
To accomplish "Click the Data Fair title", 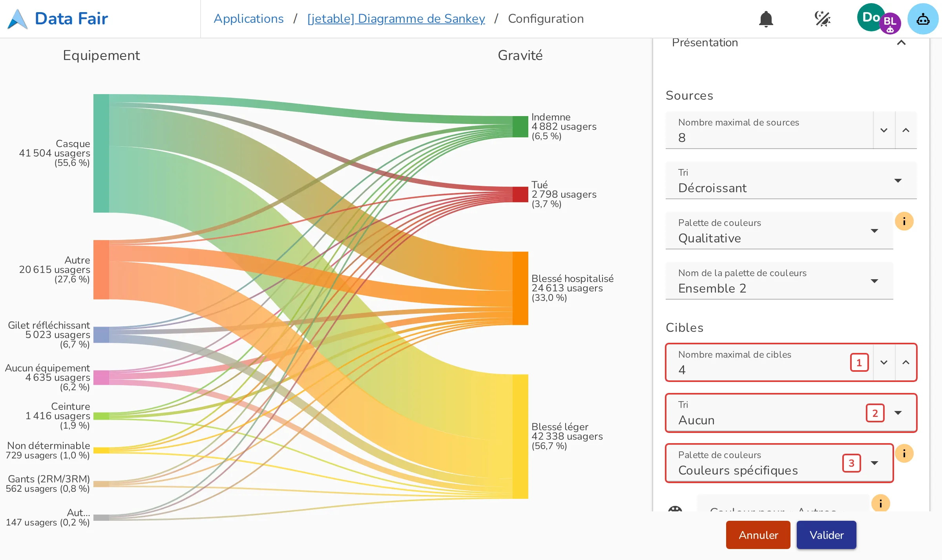I will tap(71, 18).
